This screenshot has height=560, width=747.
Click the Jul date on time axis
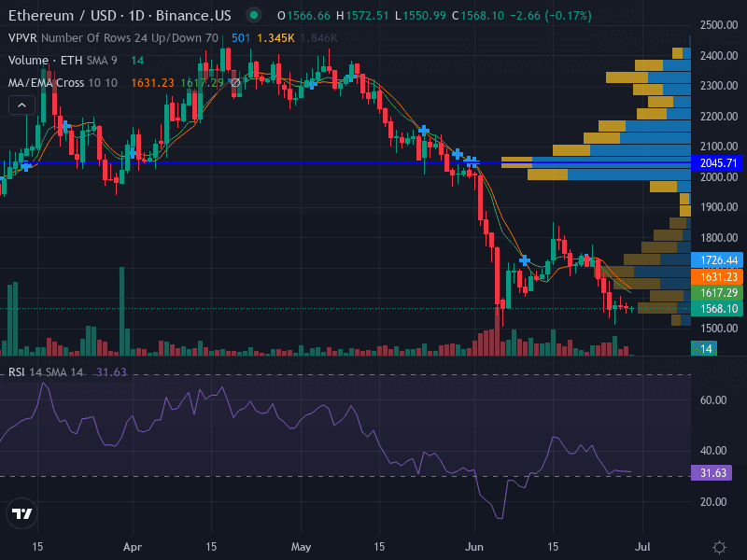point(642,547)
